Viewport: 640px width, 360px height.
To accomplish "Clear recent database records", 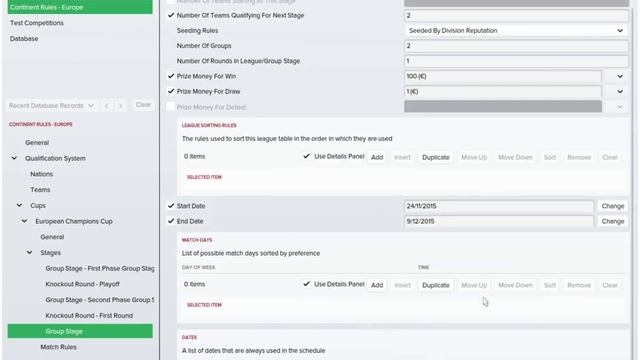I will [143, 105].
